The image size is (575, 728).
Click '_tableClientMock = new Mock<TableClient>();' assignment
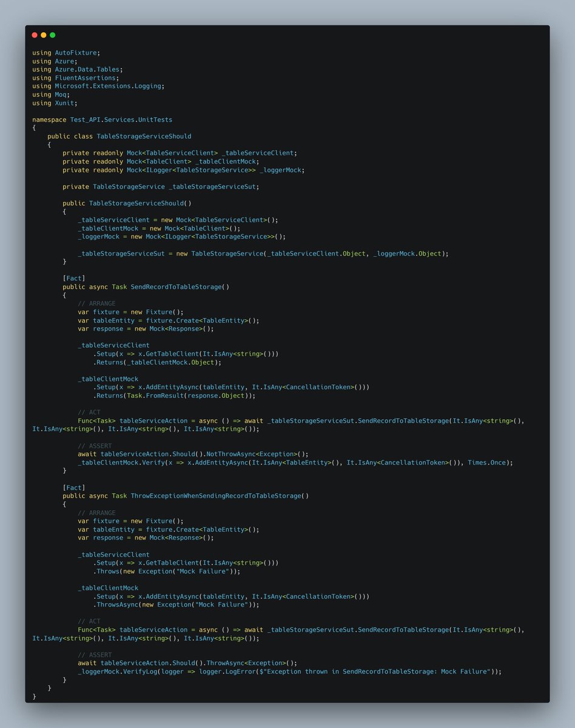click(x=159, y=228)
